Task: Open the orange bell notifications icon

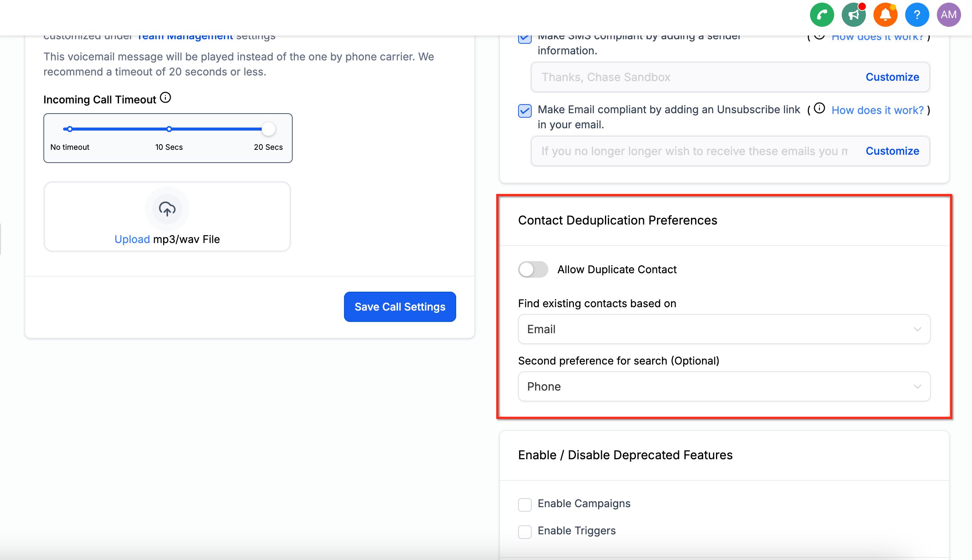Action: [x=885, y=15]
